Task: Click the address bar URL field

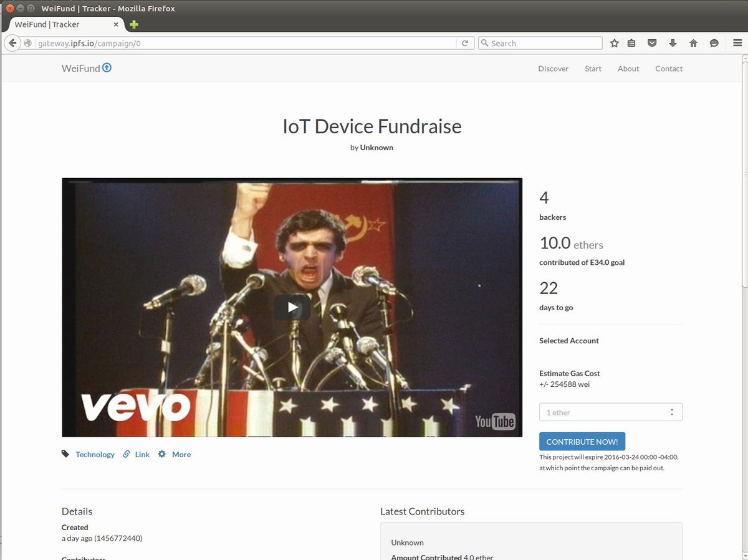Action: tap(246, 43)
